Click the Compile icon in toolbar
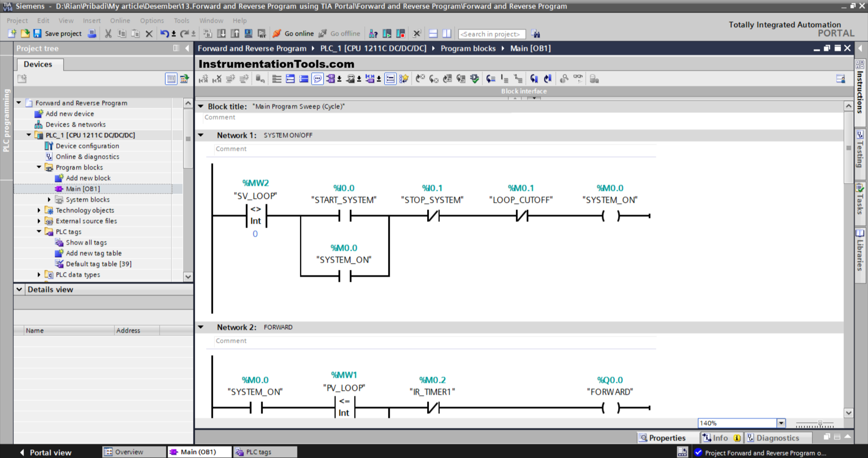 [x=208, y=33]
